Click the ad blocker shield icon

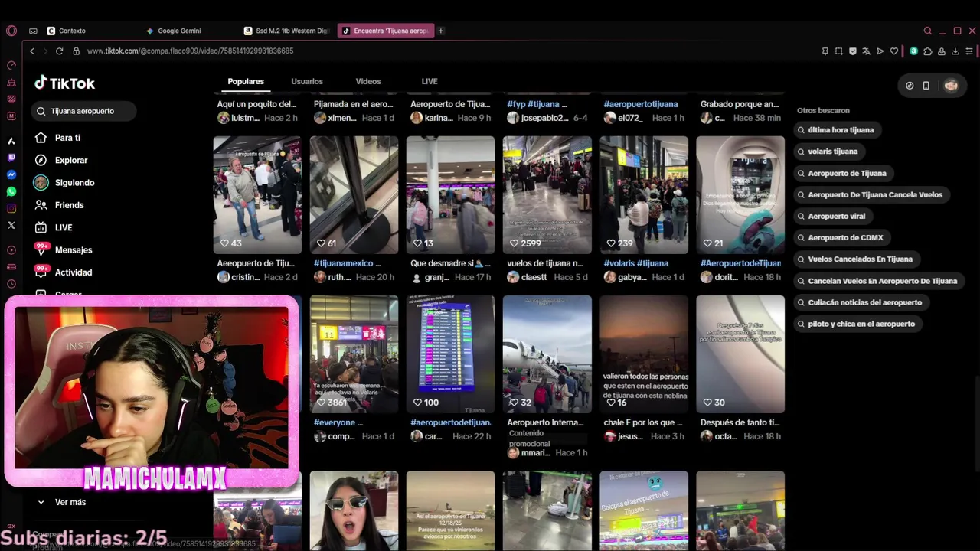point(853,51)
